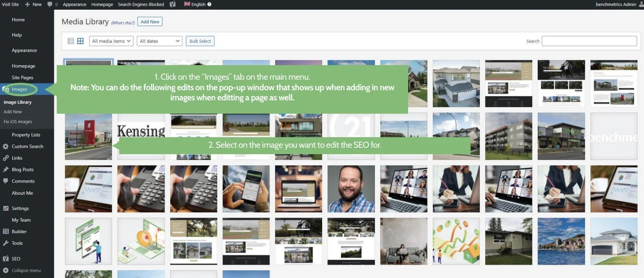Click in the media Search field
Screen dimensions: 644x278
pyautogui.click(x=589, y=41)
